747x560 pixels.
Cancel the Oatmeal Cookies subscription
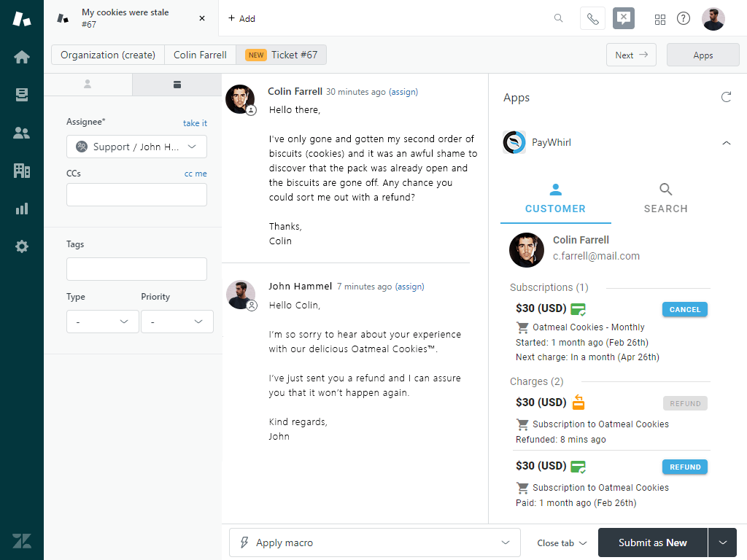click(x=684, y=309)
